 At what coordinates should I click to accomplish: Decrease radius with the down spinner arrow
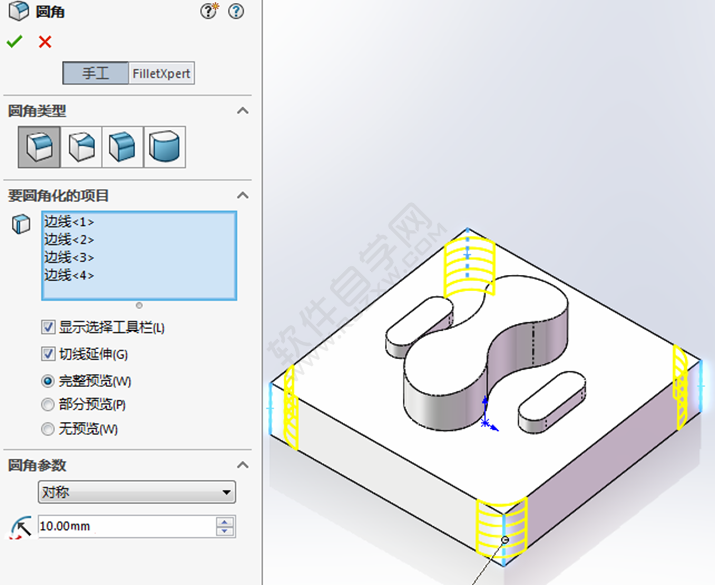225,532
